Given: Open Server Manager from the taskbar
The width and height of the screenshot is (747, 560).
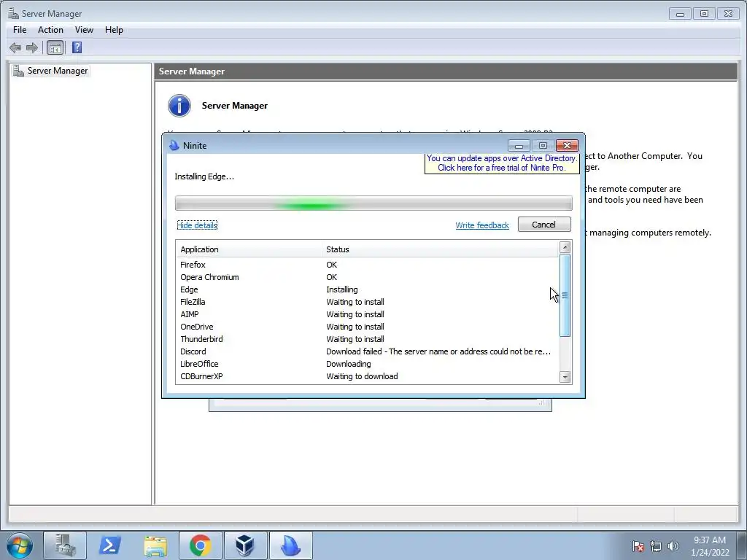Looking at the screenshot, I should tap(65, 545).
